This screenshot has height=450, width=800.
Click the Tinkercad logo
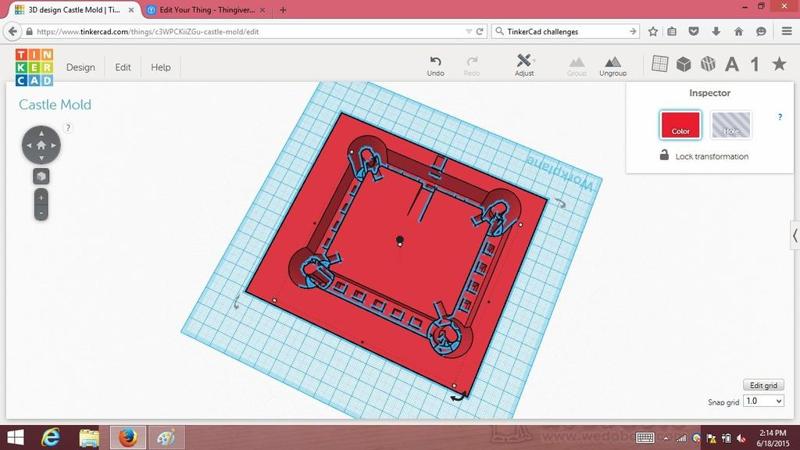pyautogui.click(x=34, y=67)
